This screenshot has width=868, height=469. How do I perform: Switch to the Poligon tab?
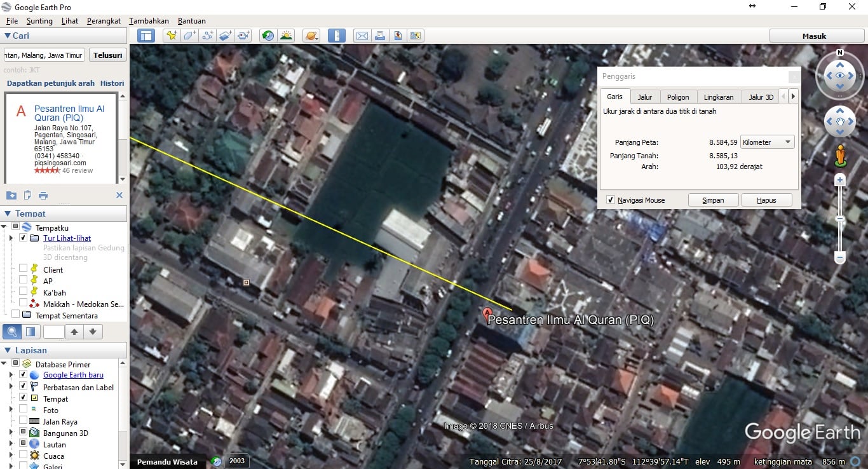click(678, 97)
